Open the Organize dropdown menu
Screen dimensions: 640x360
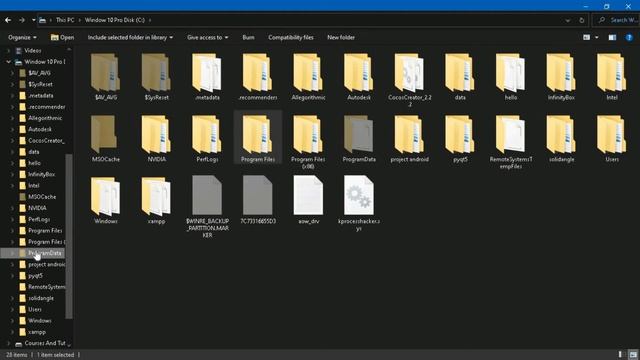[22, 37]
